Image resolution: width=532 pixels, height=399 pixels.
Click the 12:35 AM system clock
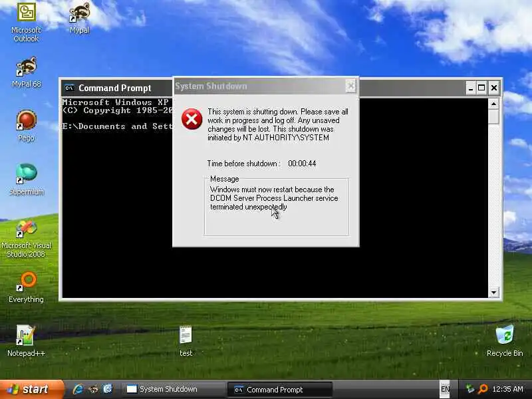tap(508, 389)
